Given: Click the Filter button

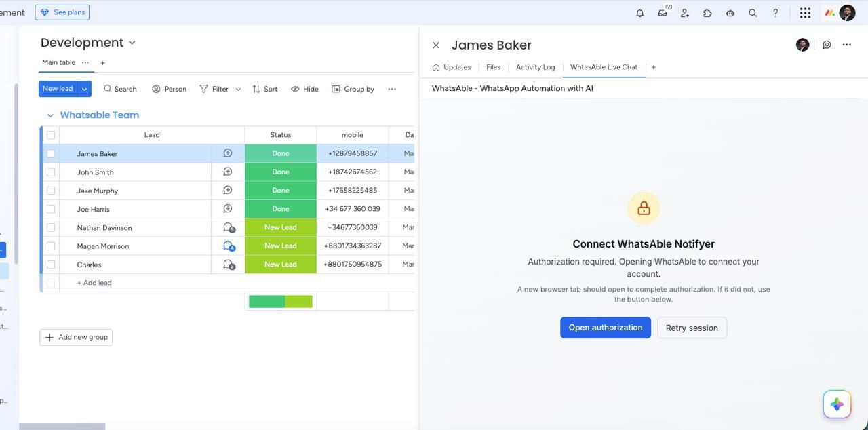Looking at the screenshot, I should (214, 89).
